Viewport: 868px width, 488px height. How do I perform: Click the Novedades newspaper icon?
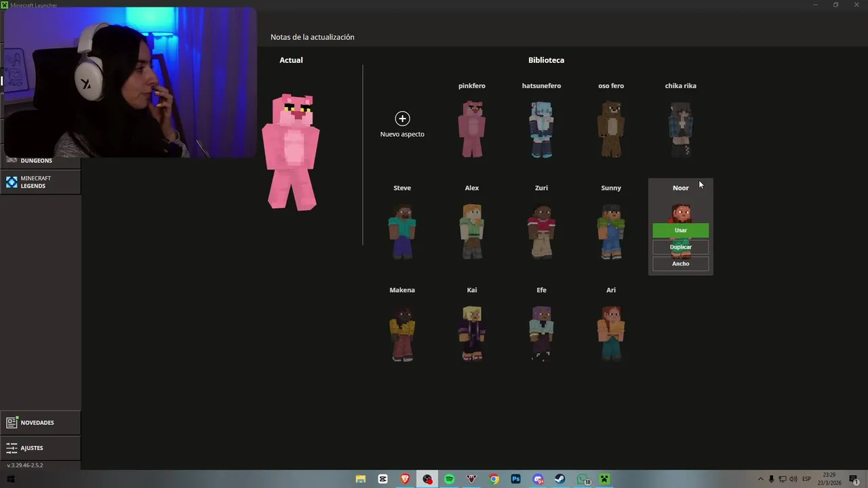12,423
